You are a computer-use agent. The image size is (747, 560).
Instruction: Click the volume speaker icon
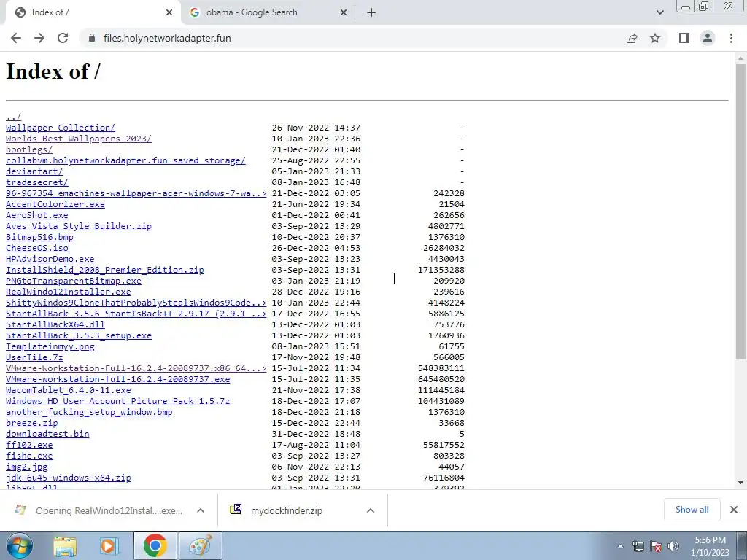click(x=673, y=547)
